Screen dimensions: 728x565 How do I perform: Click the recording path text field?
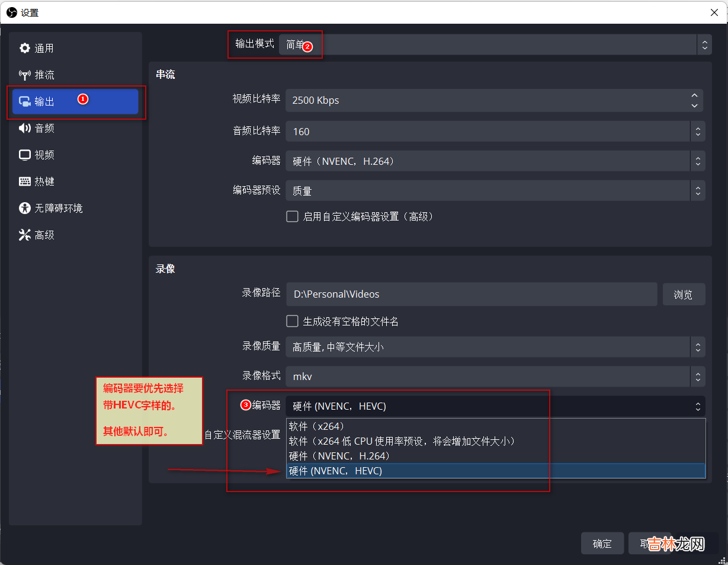pyautogui.click(x=472, y=294)
